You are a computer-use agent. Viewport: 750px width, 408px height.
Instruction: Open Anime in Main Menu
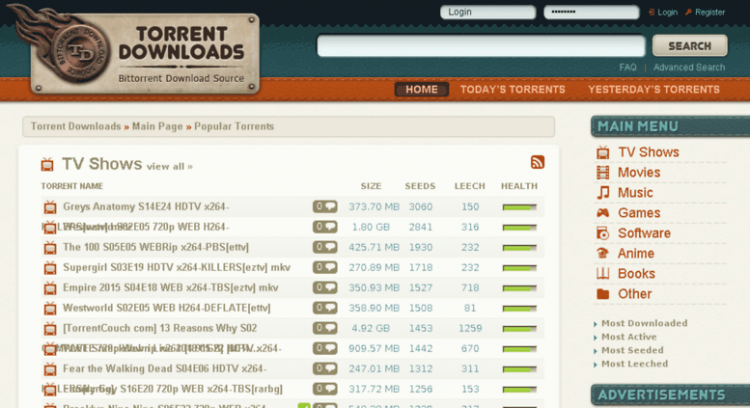pos(636,253)
